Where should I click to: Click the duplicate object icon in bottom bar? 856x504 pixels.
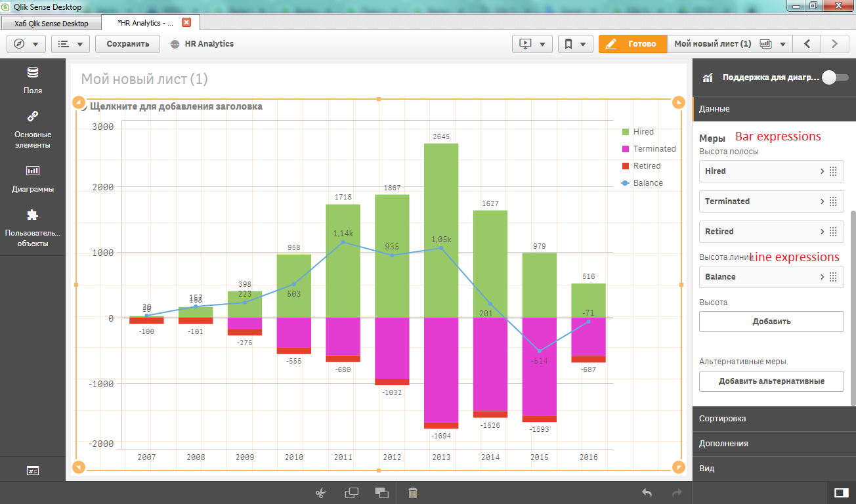coord(352,493)
